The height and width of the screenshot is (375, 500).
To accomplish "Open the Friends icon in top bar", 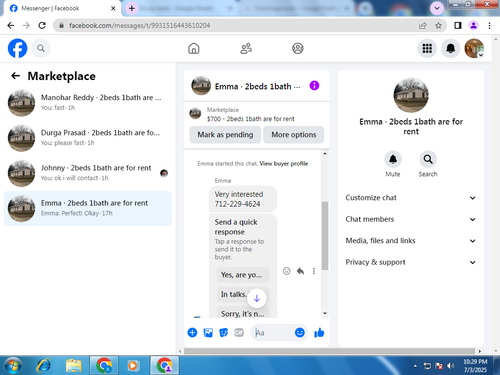I will point(246,48).
